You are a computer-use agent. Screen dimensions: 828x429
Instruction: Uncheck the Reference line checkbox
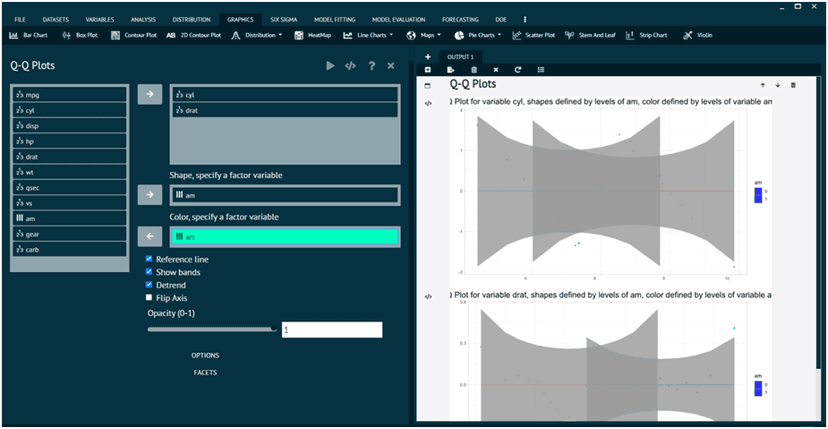click(x=149, y=259)
